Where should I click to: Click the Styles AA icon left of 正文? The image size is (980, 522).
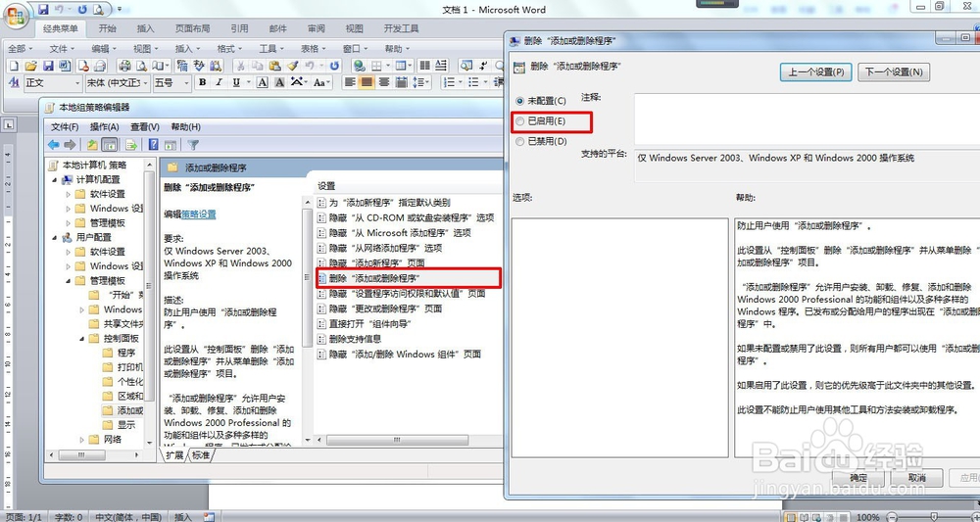pos(14,82)
